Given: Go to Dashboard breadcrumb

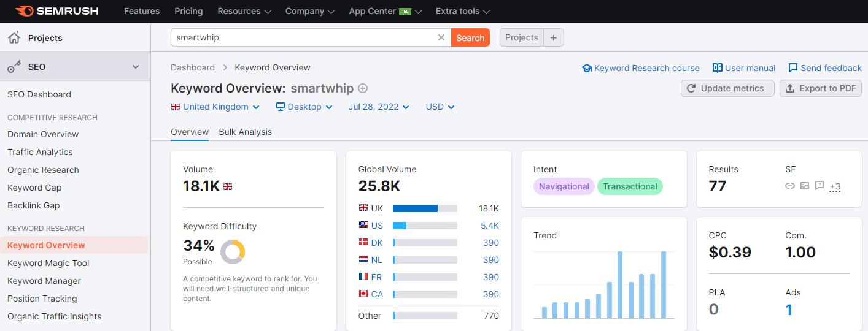Looking at the screenshot, I should [193, 67].
